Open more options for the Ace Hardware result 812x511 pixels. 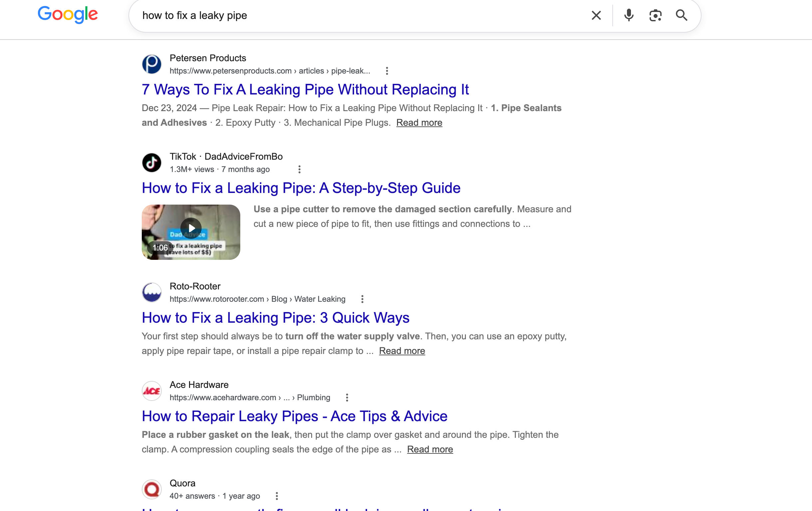pos(347,398)
